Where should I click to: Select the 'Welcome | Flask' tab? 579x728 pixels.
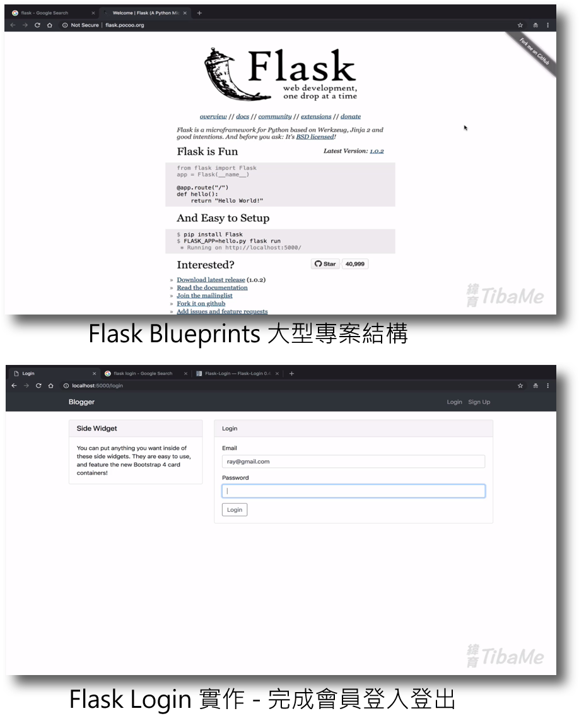[x=146, y=13]
